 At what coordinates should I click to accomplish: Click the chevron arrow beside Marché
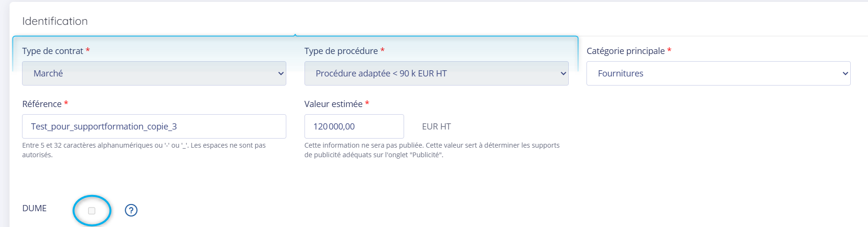coord(281,74)
